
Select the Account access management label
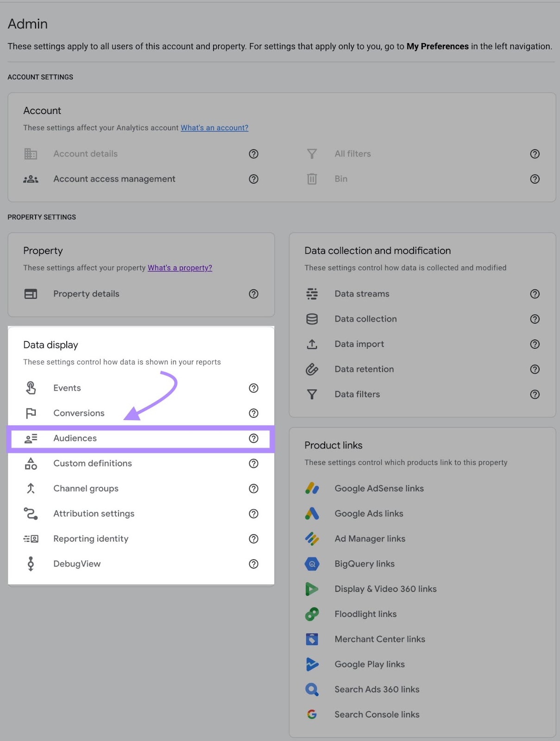point(114,179)
